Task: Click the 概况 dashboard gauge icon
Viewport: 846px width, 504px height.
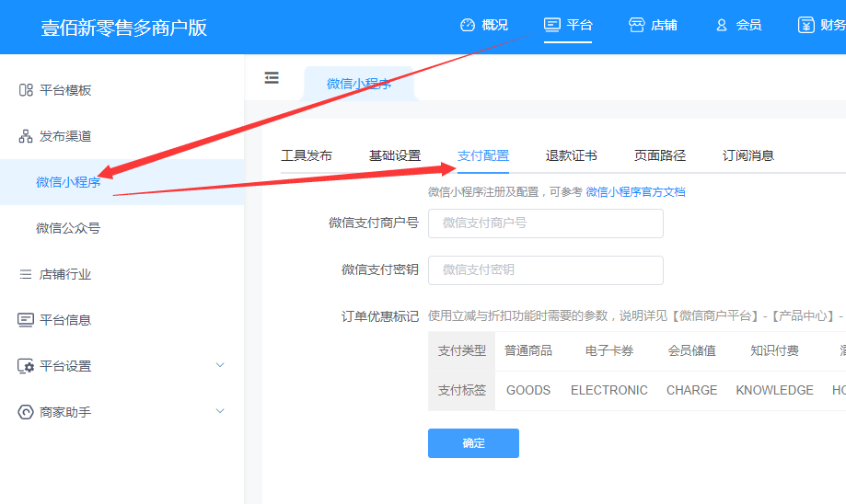Action: coord(468,25)
